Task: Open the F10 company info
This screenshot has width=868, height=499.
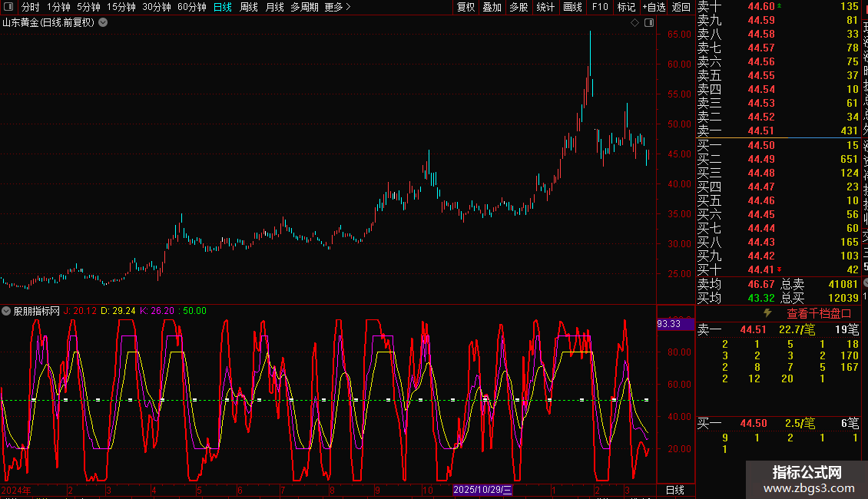Action: pyautogui.click(x=600, y=7)
